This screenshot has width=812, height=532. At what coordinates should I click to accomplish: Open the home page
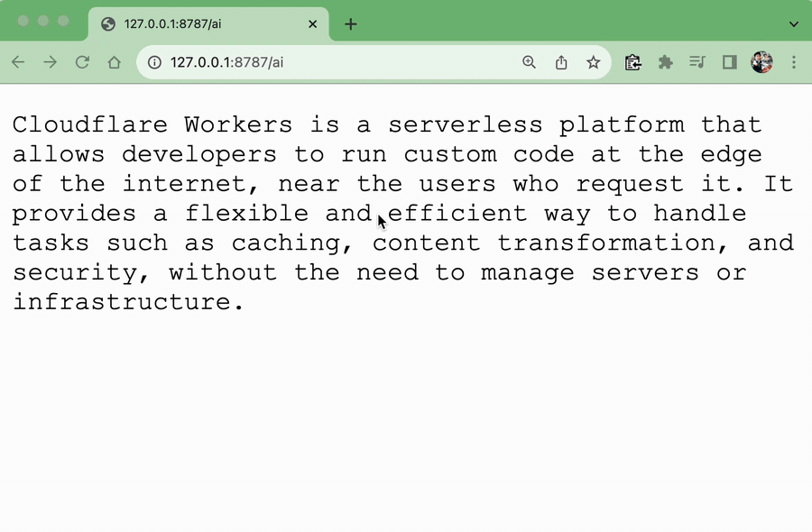click(x=115, y=62)
